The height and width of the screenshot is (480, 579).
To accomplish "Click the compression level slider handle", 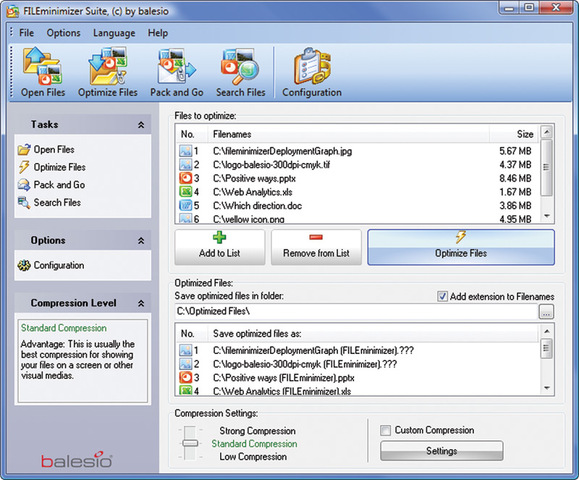I will point(190,443).
